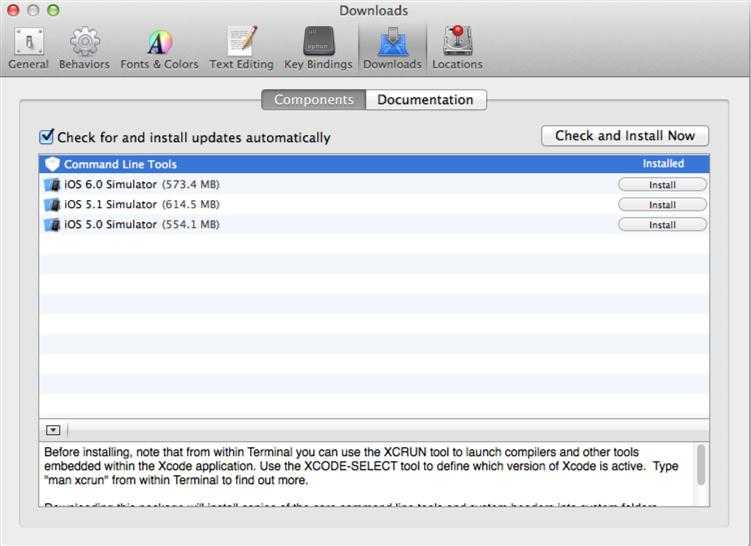751x546 pixels.
Task: Open the Text Editing preferences pane
Action: coord(241,48)
